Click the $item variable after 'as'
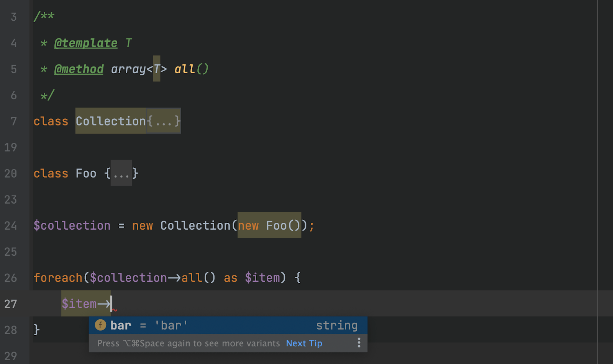Viewport: 613px width, 364px height. point(262,277)
